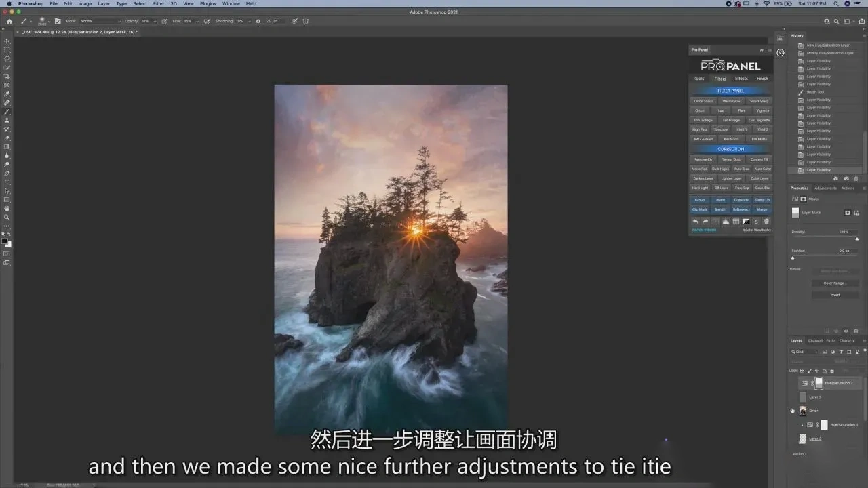Toggle visibility of Layer 3

pyautogui.click(x=792, y=397)
